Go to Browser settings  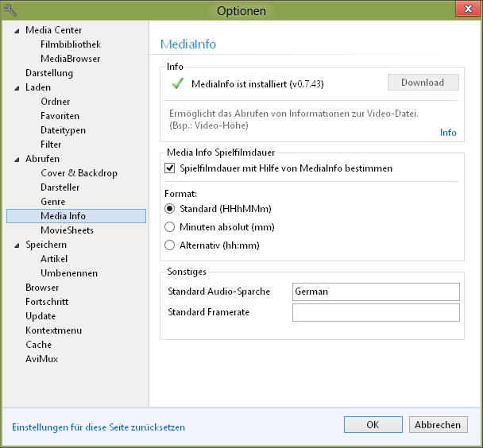[42, 288]
